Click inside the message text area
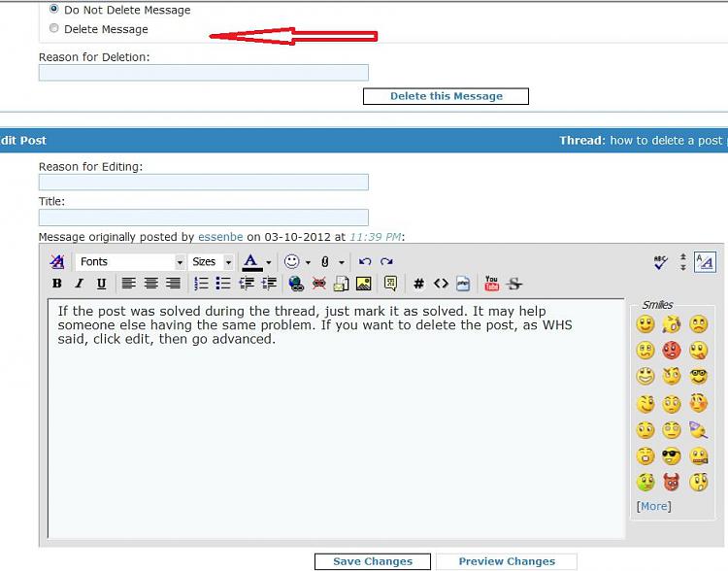This screenshot has width=728, height=571. [336, 419]
